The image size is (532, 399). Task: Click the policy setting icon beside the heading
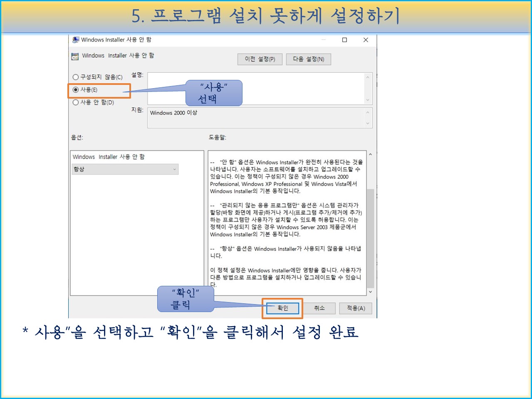click(75, 56)
